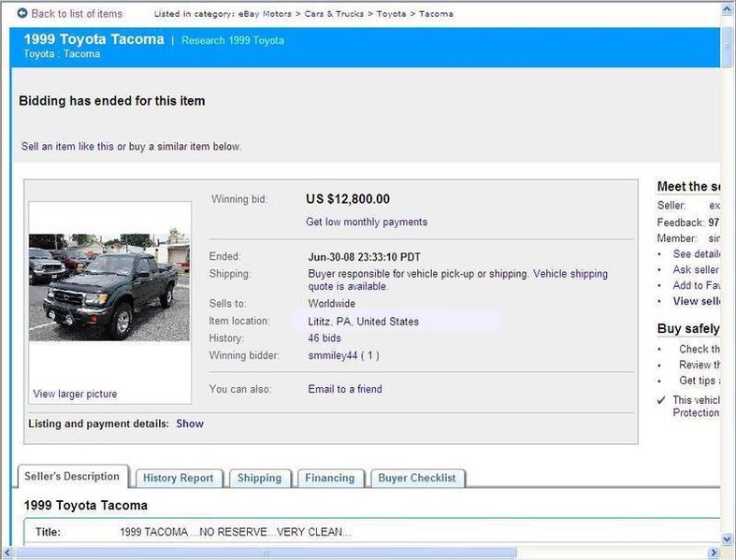This screenshot has width=736, height=560.
Task: Click the Worldwide sells-to value
Action: (331, 304)
